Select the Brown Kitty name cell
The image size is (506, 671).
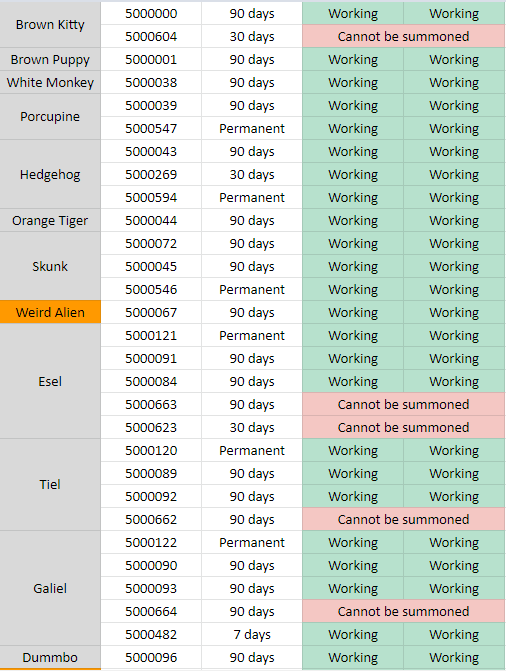(50, 25)
